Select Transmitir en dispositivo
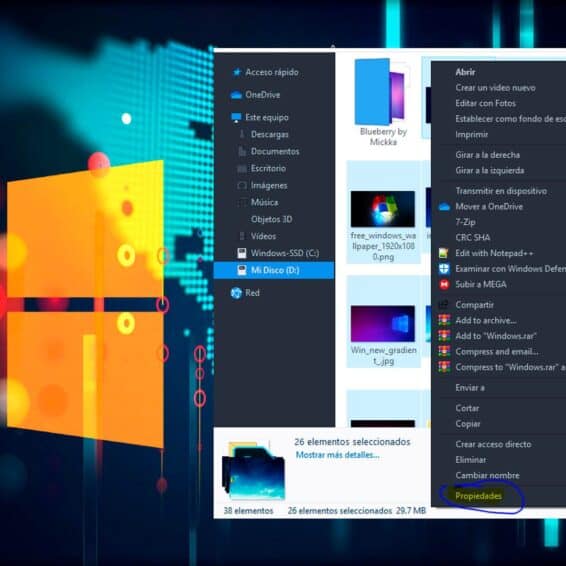This screenshot has height=566, width=566. (x=501, y=191)
